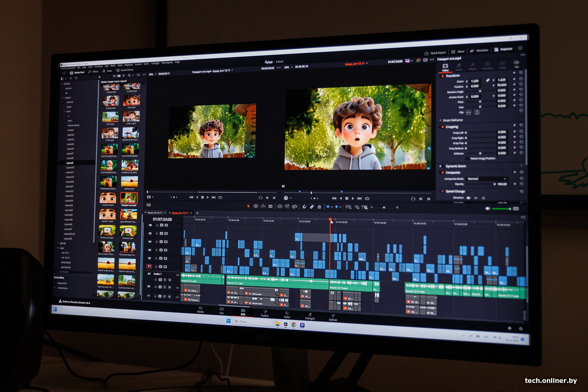This screenshot has width=588, height=392.
Task: Click the timecode 01:07:24:08 on the timeline
Action: coord(163,219)
